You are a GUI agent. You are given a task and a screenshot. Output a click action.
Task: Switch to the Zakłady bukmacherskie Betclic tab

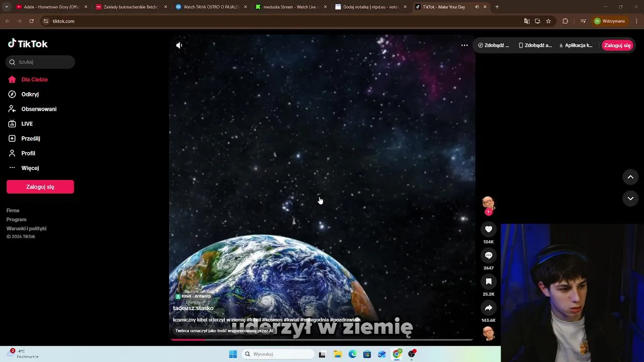pyautogui.click(x=131, y=7)
